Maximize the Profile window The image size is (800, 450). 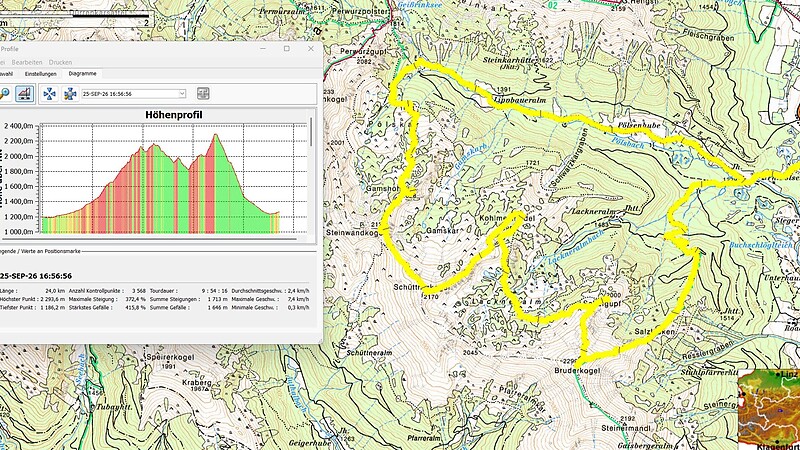(287, 48)
